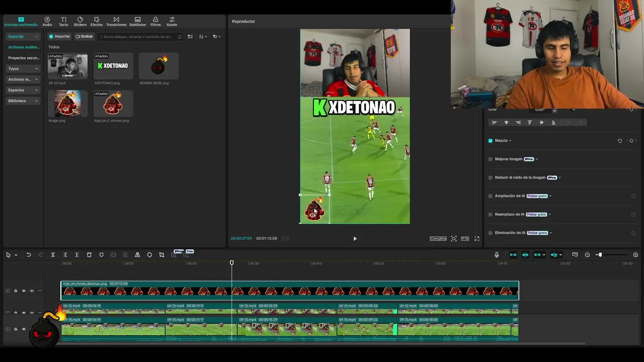Align left in alignment toolbar
644x362 pixels.
point(495,123)
